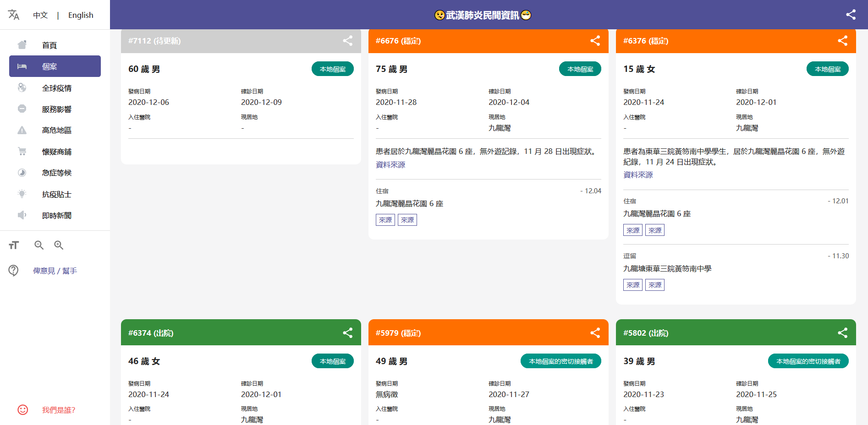Share case #6374 card

(348, 332)
